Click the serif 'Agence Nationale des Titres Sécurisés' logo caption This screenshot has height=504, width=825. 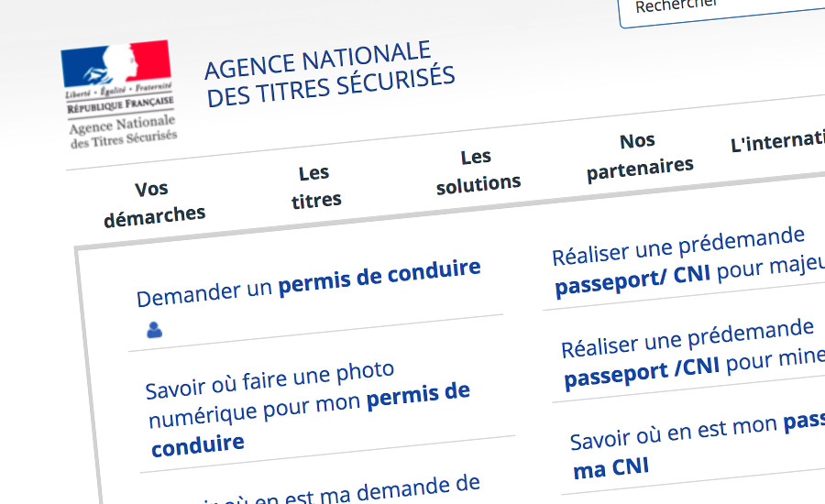point(123,132)
